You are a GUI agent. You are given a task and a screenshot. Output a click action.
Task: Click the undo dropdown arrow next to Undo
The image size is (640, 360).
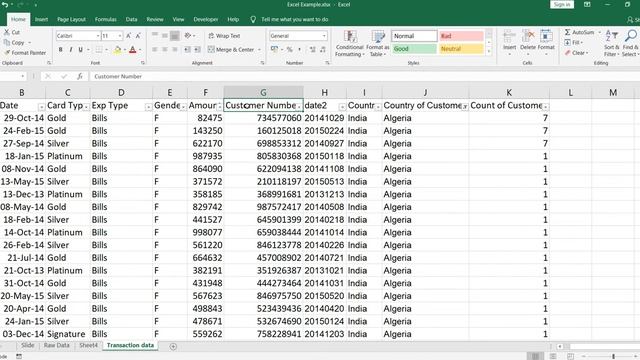click(12, 5)
